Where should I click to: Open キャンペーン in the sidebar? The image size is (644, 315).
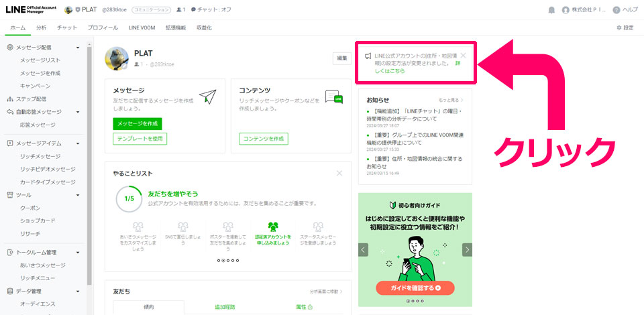click(x=36, y=86)
